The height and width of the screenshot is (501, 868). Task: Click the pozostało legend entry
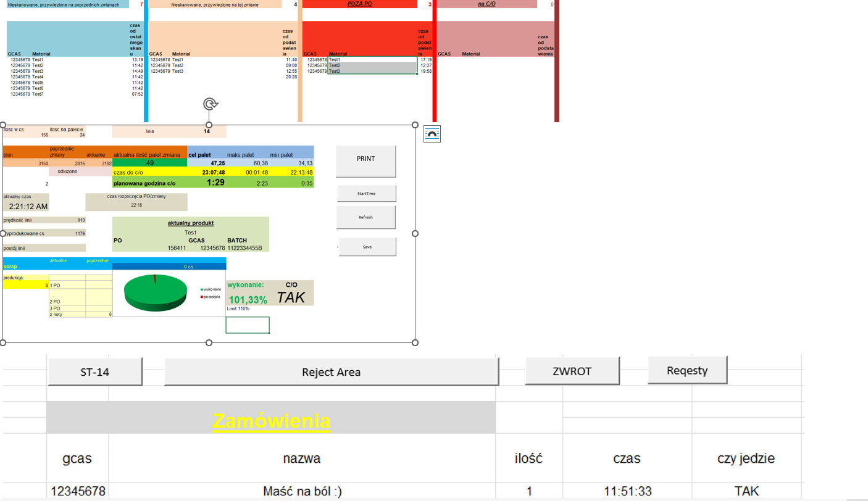click(x=211, y=297)
